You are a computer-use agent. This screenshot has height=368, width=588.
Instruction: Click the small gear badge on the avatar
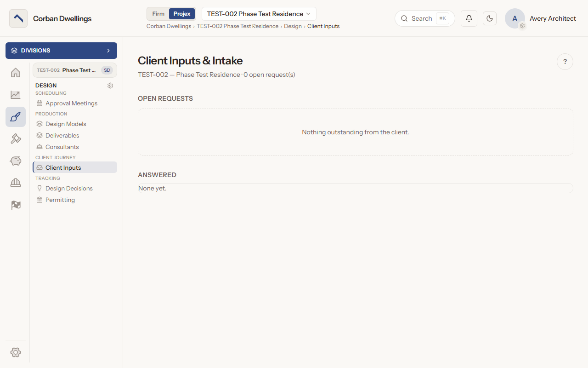tap(522, 26)
